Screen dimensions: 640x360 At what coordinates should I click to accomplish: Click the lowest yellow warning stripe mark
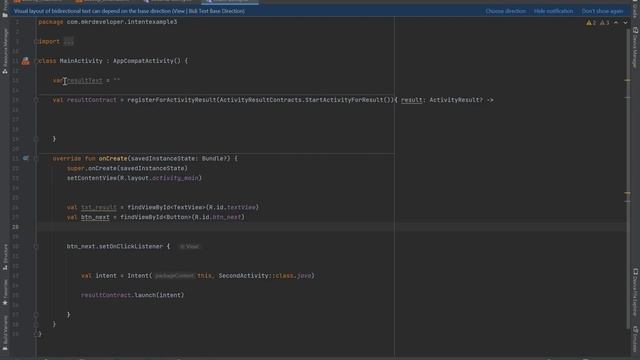point(627,193)
